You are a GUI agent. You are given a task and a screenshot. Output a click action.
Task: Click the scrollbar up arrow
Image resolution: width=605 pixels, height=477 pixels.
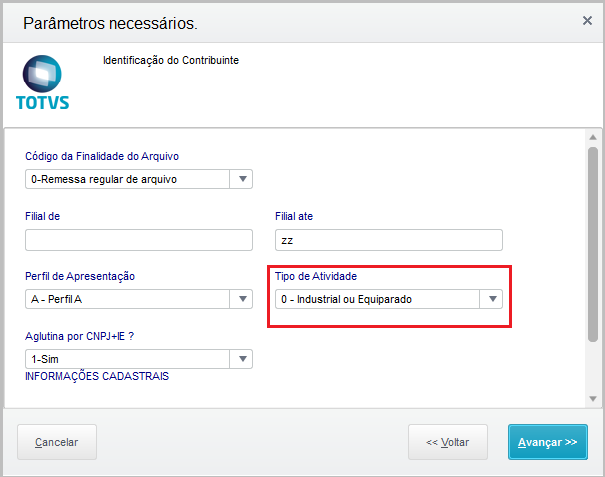point(592,137)
